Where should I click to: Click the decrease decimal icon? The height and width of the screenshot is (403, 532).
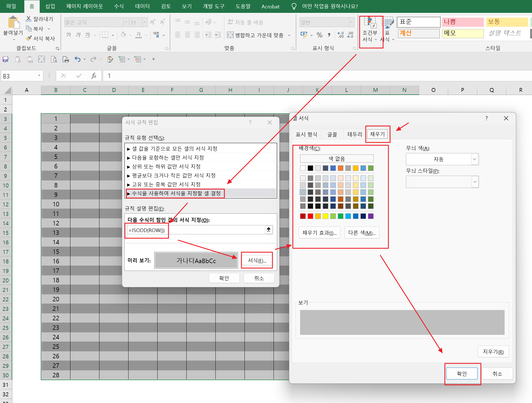coord(350,35)
